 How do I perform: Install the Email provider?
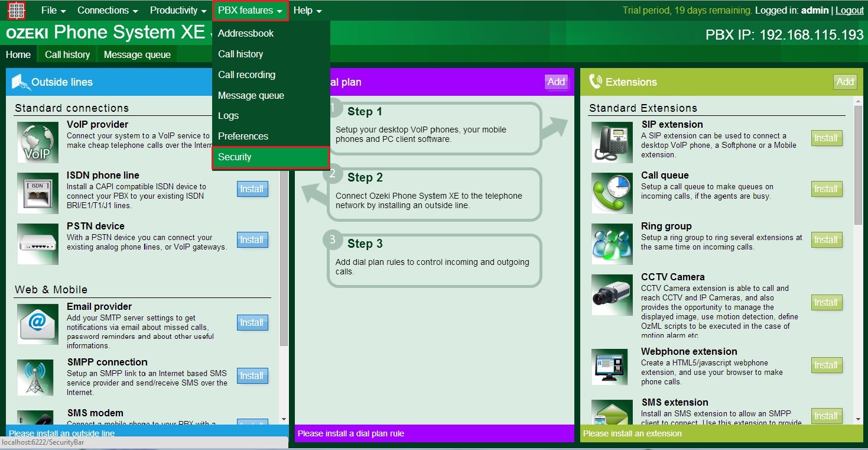pos(252,323)
